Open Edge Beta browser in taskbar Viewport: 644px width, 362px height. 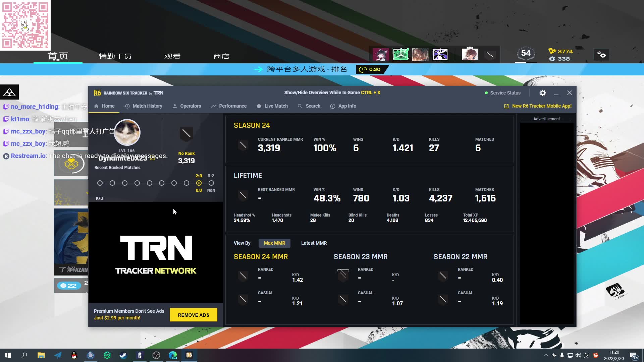(x=172, y=355)
